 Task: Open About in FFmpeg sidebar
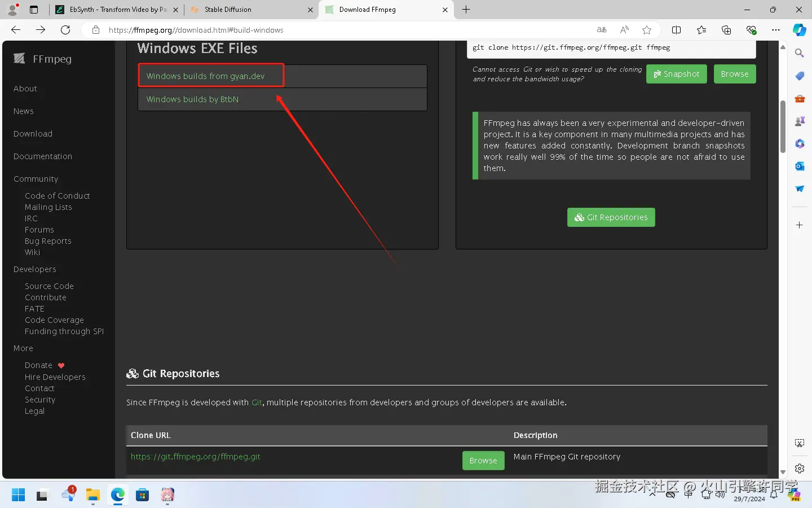(25, 89)
